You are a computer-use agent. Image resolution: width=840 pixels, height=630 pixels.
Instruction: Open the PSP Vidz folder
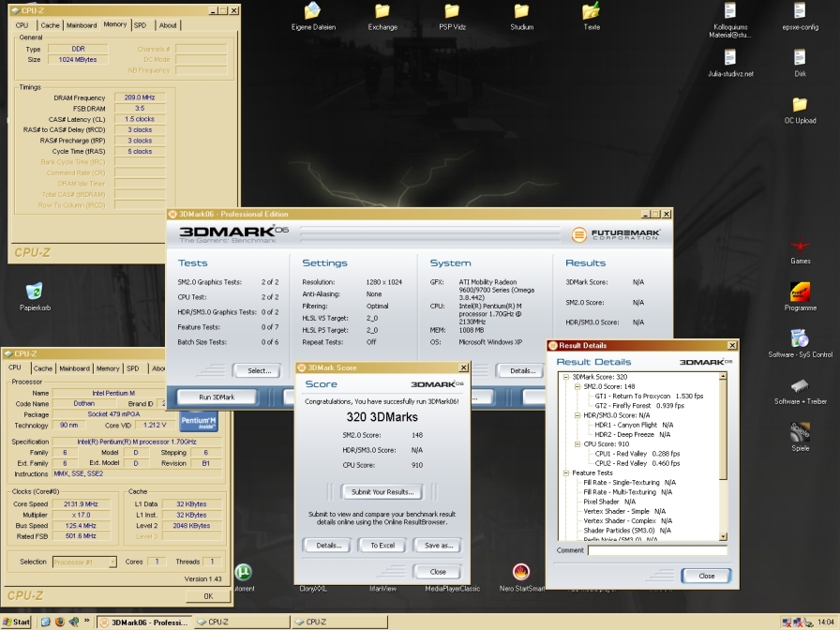(x=452, y=16)
